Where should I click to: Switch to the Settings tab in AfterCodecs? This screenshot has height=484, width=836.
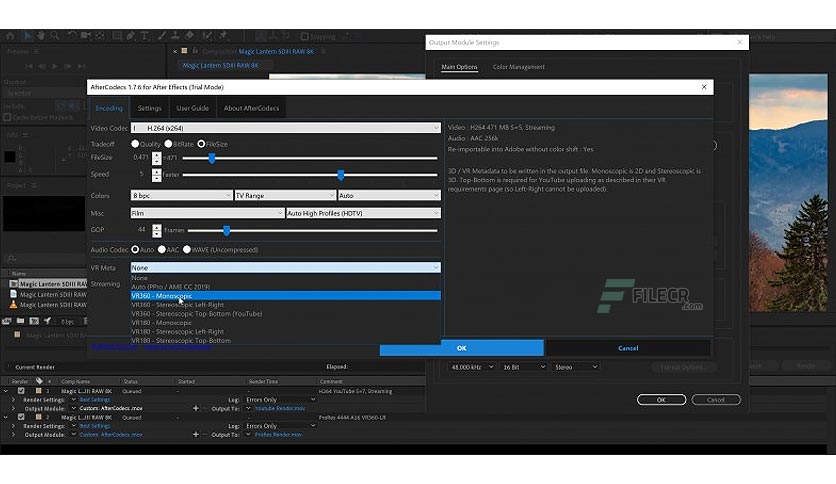coord(149,108)
